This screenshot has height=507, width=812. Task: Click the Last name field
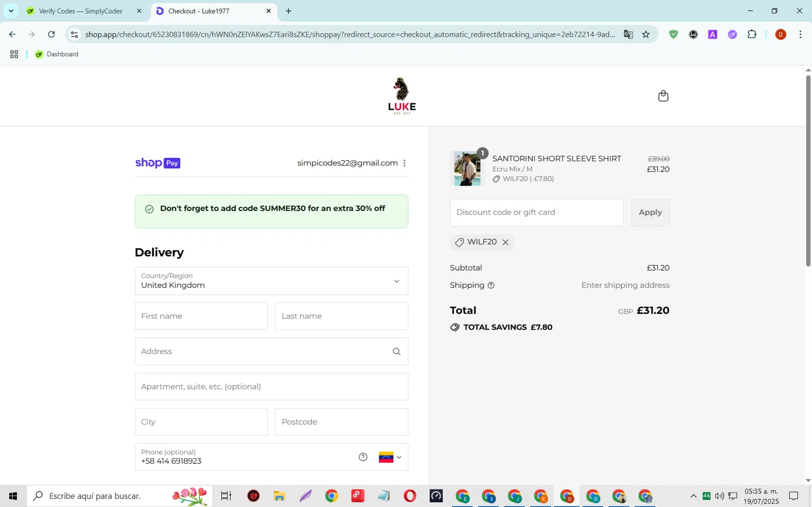342,316
